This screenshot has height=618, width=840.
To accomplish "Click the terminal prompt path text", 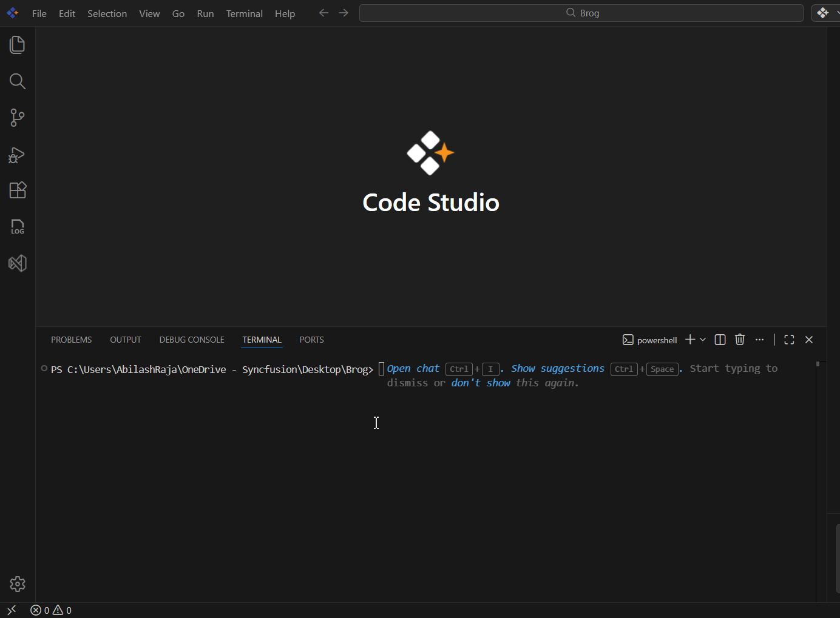I will point(212,369).
